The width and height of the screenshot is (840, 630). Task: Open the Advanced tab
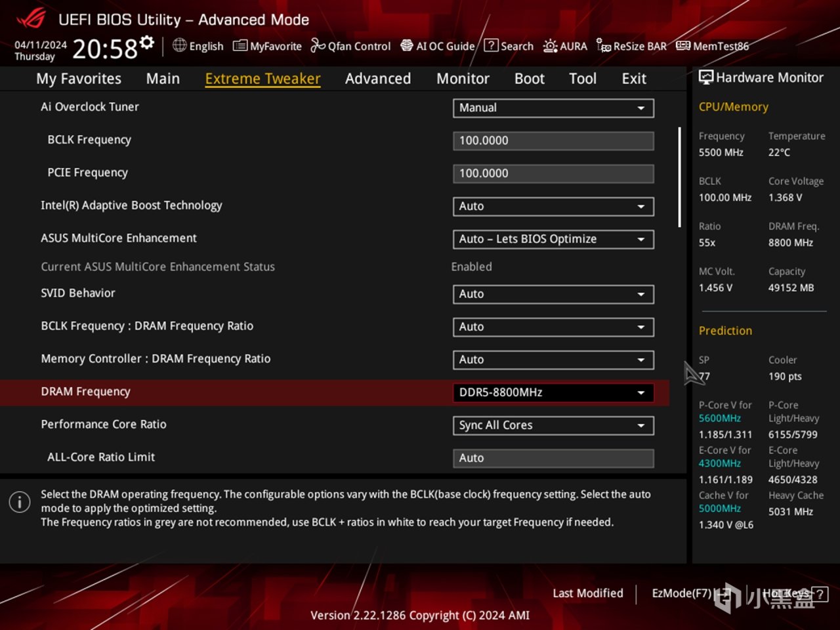click(x=378, y=79)
